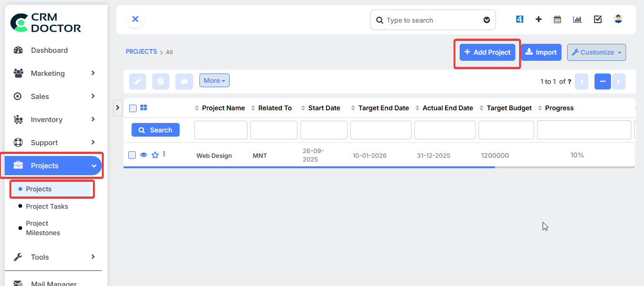
Task: Click the Add Project button
Action: pos(487,52)
